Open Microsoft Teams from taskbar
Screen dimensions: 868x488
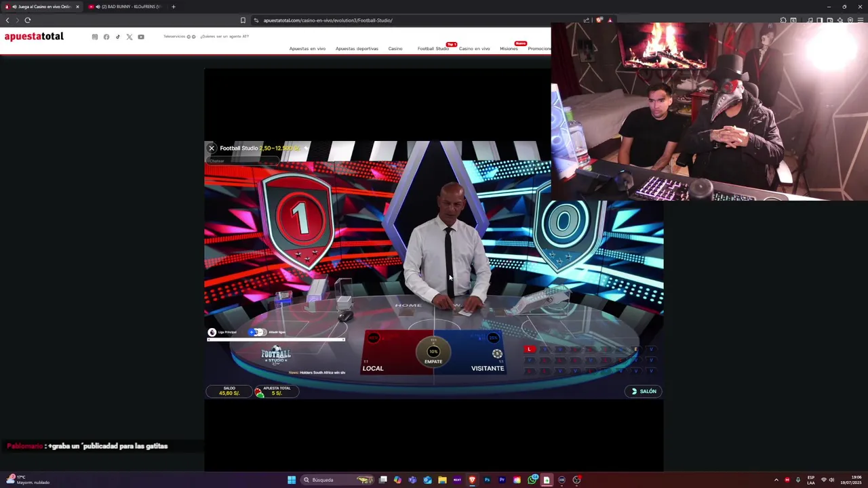[x=412, y=480]
